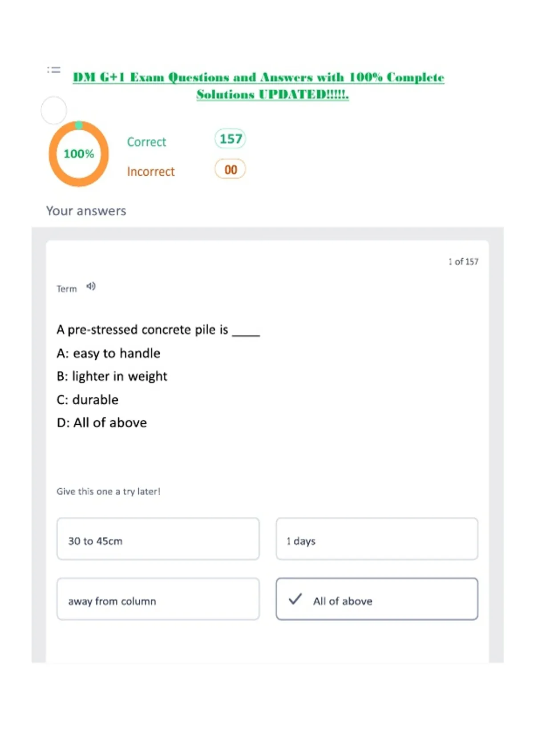The width and height of the screenshot is (534, 756).
Task: Click the "Solutions UPDATED" title line
Action: (272, 94)
